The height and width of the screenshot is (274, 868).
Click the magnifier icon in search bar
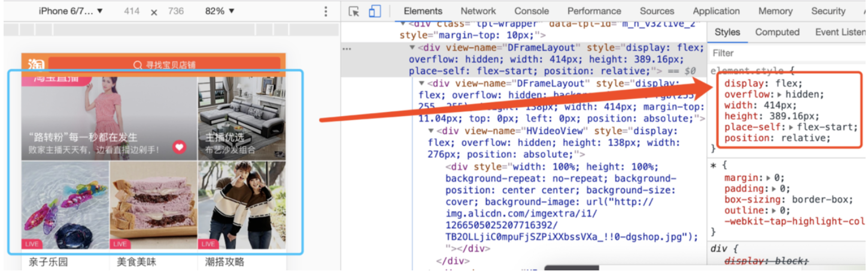tap(138, 65)
